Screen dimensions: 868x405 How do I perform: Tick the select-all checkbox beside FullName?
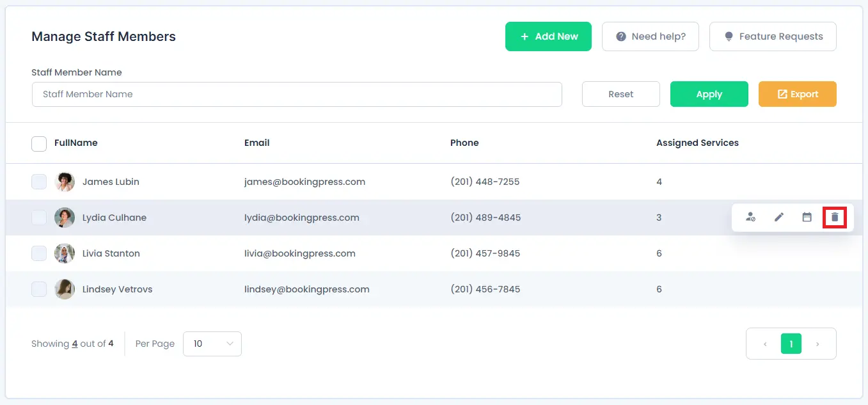pyautogui.click(x=39, y=143)
